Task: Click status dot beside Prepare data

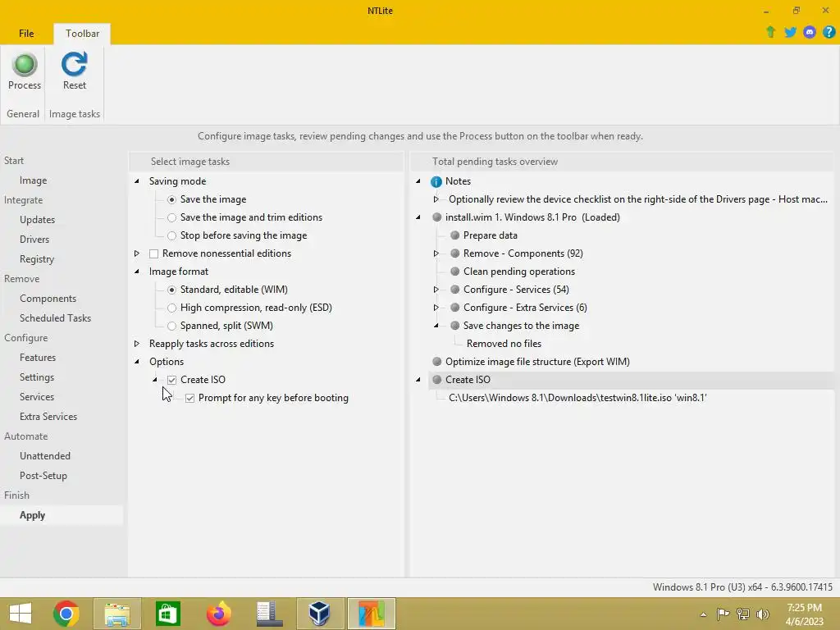Action: 454,235
